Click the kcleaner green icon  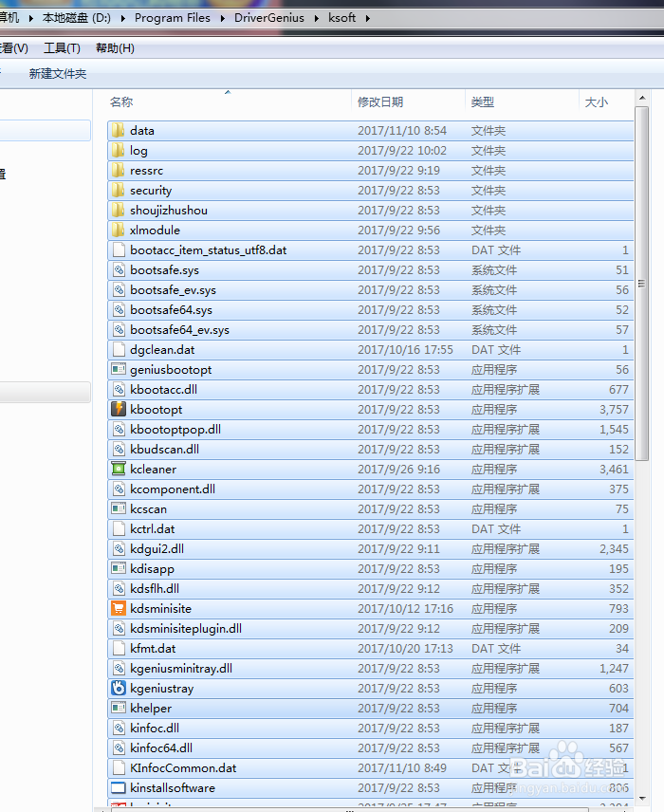(119, 469)
